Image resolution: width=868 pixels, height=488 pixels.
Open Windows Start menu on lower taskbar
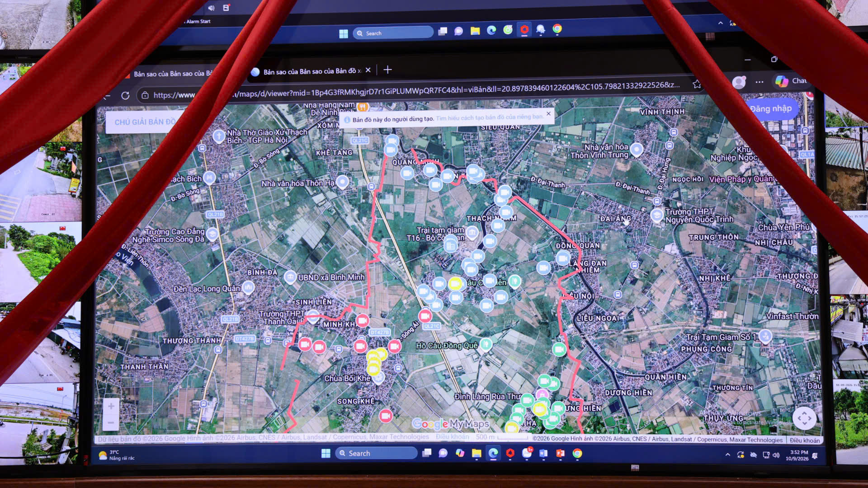click(326, 453)
